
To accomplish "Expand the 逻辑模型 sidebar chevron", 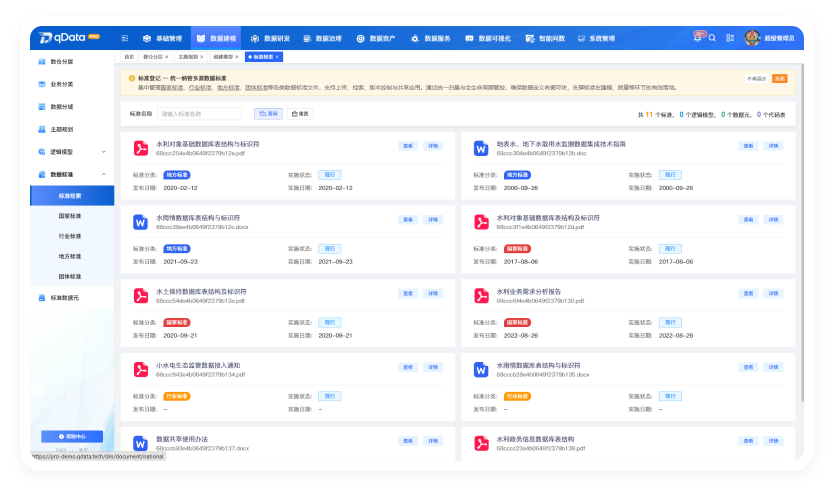I will pos(103,152).
